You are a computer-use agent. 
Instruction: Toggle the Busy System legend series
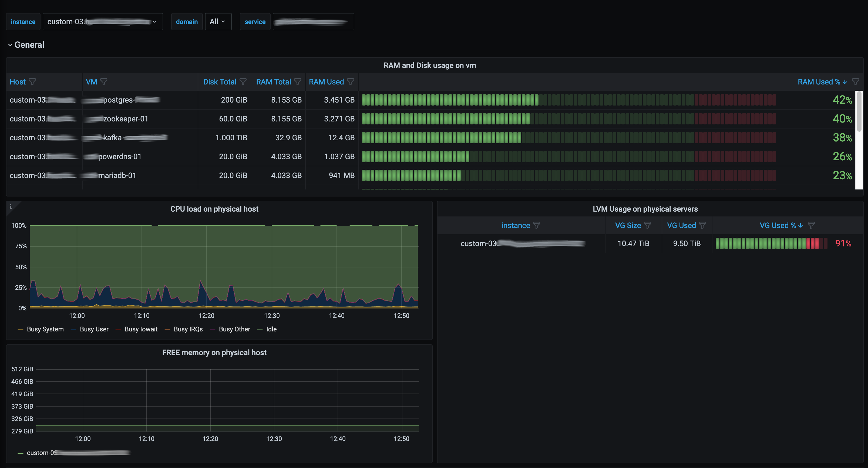coord(45,329)
